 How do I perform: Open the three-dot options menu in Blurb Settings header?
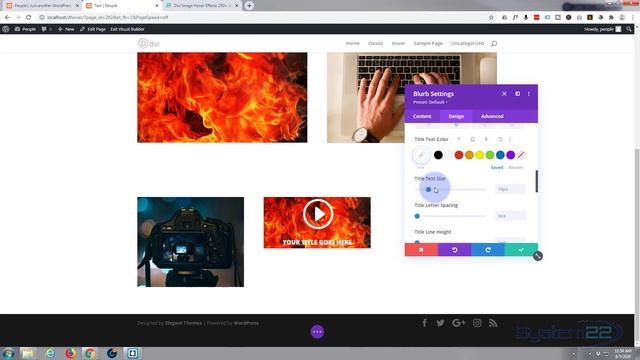click(x=529, y=94)
